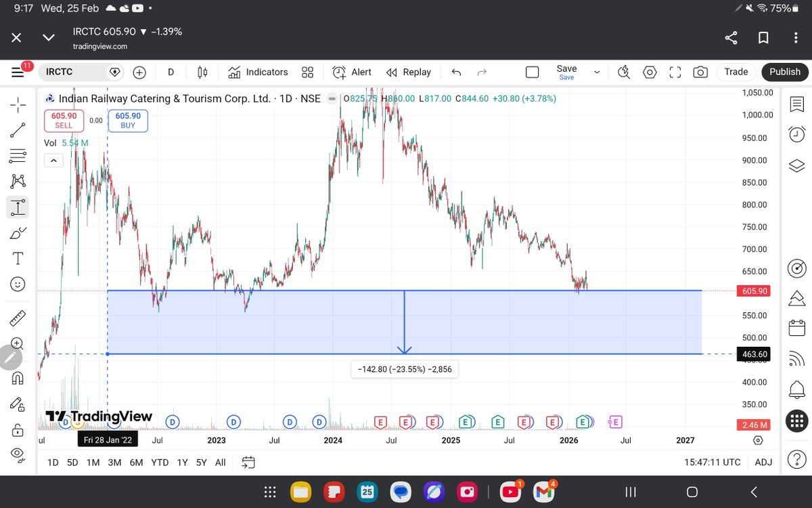Click the IRCTC symbol search box

tap(81, 72)
